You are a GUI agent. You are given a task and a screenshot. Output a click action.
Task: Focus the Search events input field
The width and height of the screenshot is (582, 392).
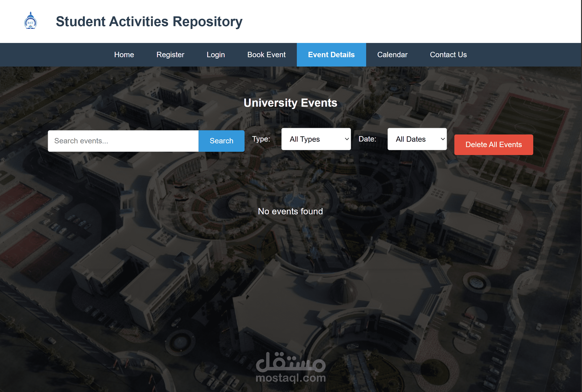pyautogui.click(x=123, y=141)
